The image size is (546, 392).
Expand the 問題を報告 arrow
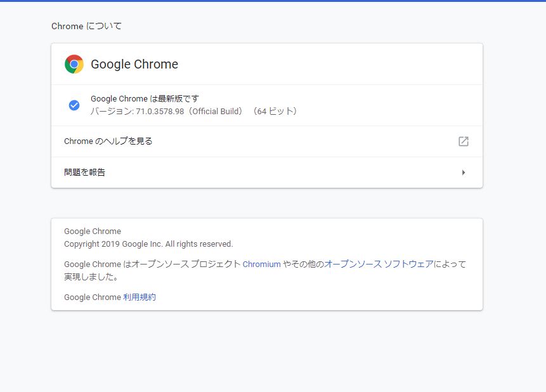point(464,173)
